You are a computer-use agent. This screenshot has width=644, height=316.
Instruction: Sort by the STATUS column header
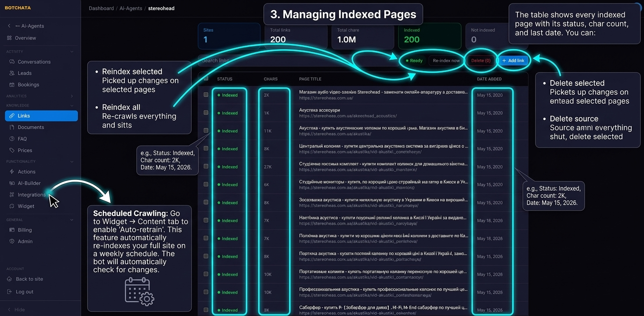point(224,79)
